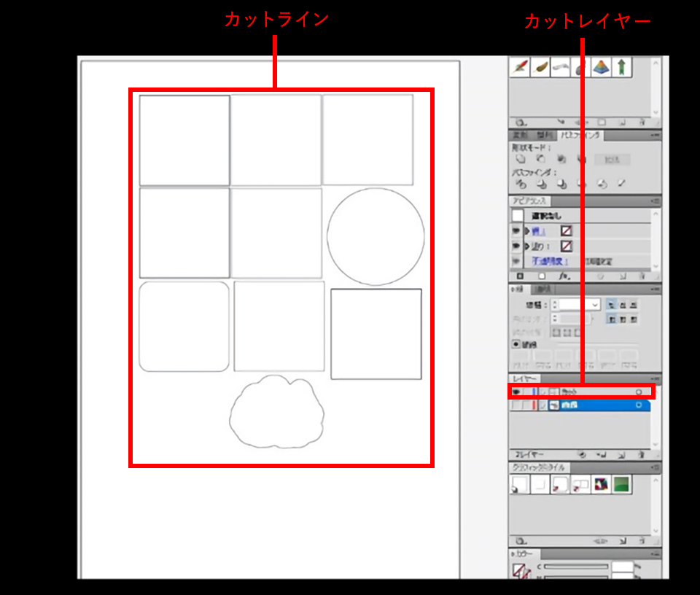The width and height of the screenshot is (700, 595).
Task: Open the Appearance panel options menu
Action: 655,201
